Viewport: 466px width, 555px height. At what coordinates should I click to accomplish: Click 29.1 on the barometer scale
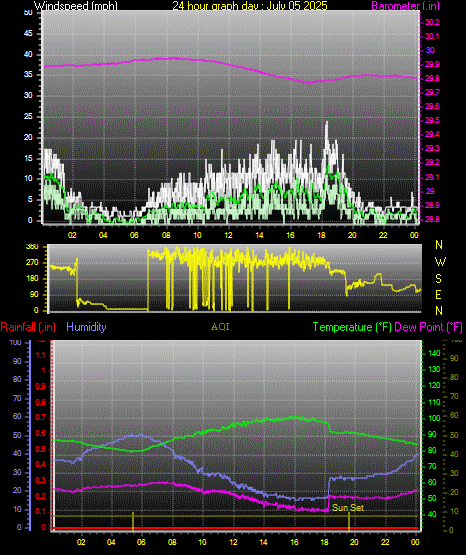[x=432, y=177]
